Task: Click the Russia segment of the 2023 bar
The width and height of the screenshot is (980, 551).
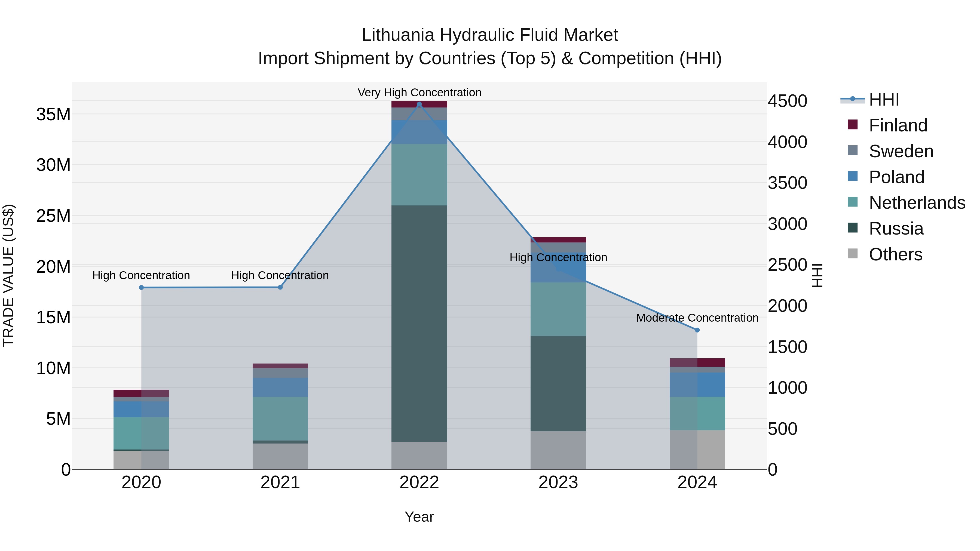Action: tap(558, 383)
